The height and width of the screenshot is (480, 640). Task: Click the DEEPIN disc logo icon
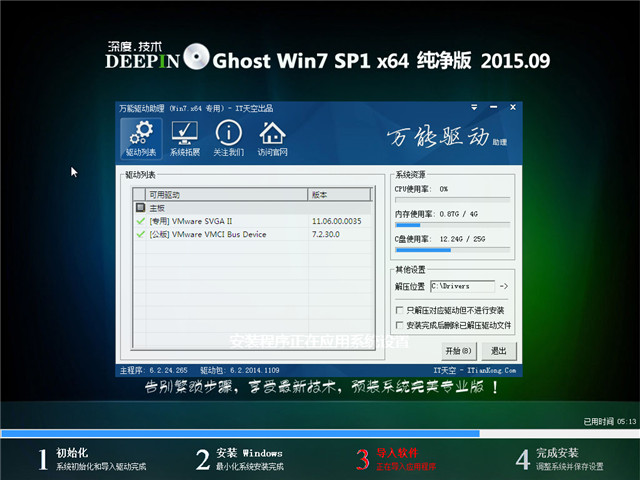coord(196,56)
